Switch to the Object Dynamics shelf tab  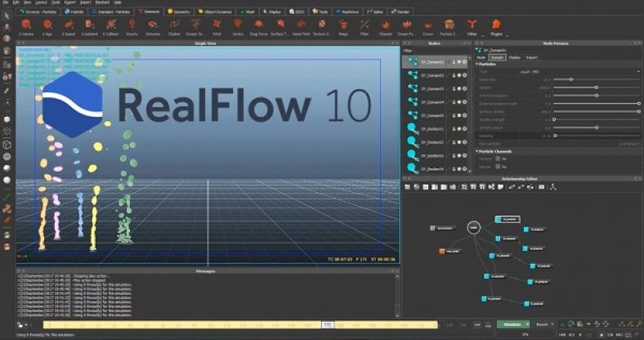click(215, 12)
